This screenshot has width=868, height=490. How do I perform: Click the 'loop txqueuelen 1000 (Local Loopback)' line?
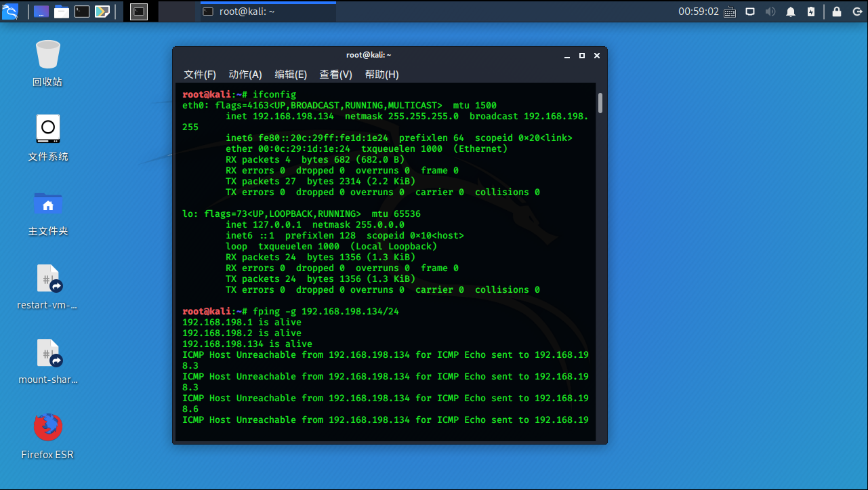pyautogui.click(x=331, y=247)
